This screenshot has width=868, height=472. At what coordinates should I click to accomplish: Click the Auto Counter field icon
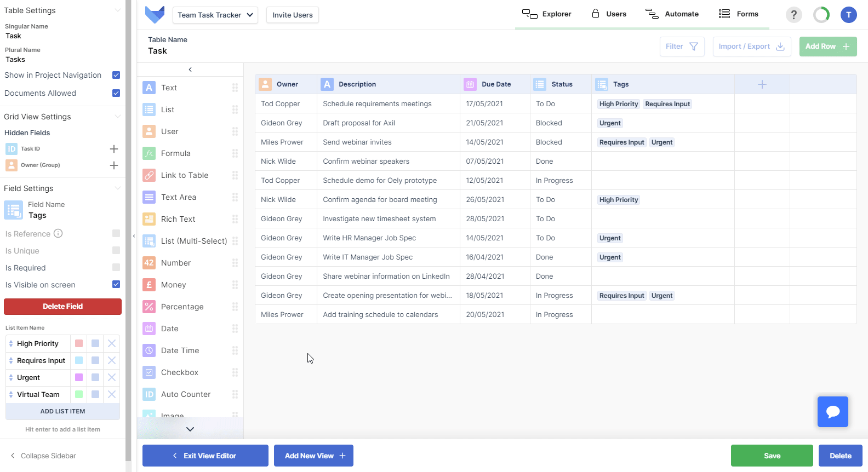click(x=149, y=394)
